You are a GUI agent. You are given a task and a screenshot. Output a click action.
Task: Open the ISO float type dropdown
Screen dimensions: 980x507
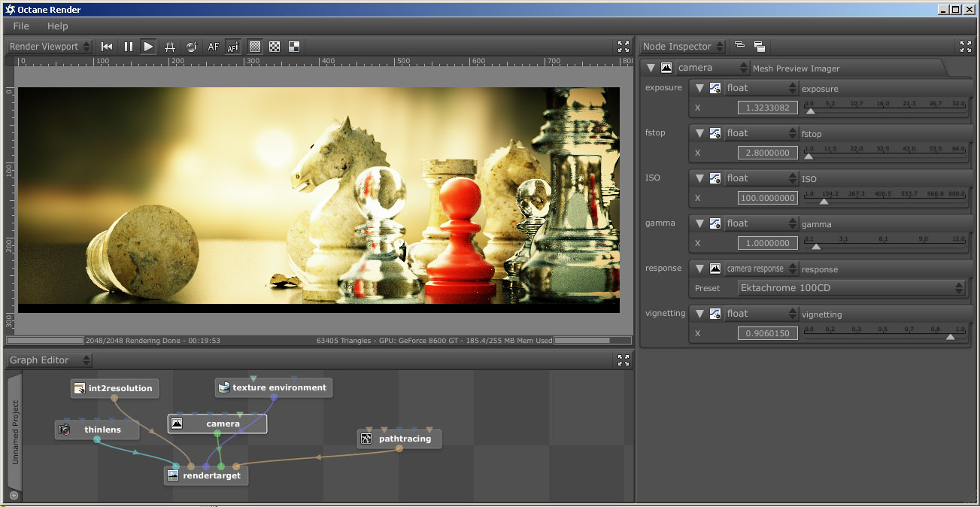point(760,178)
